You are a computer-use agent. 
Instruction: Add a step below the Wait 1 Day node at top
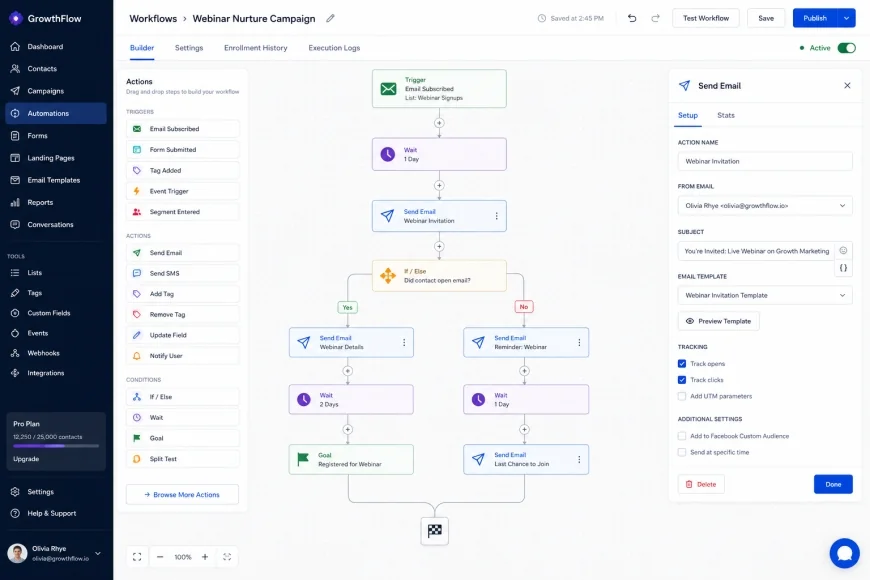click(x=439, y=185)
